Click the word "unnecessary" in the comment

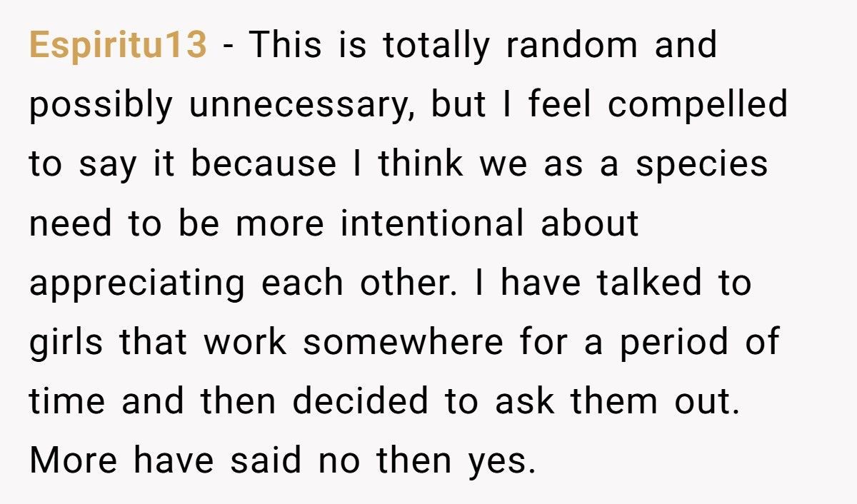pos(303,105)
